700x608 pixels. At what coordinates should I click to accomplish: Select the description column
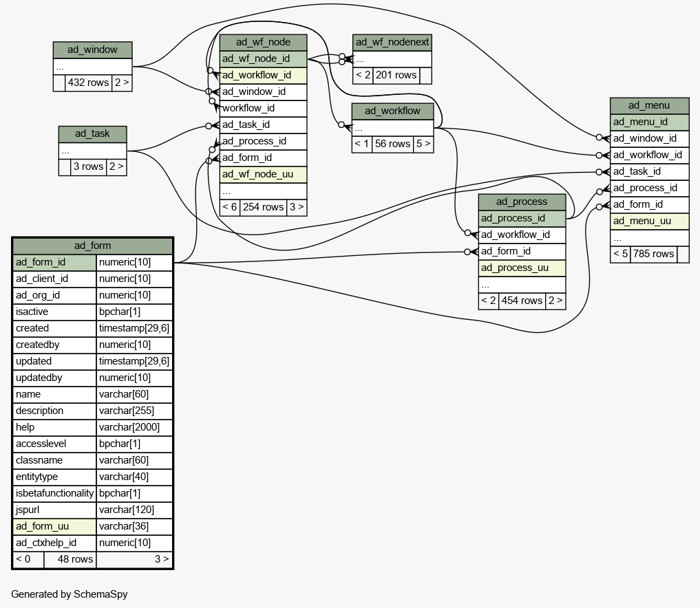click(54, 411)
